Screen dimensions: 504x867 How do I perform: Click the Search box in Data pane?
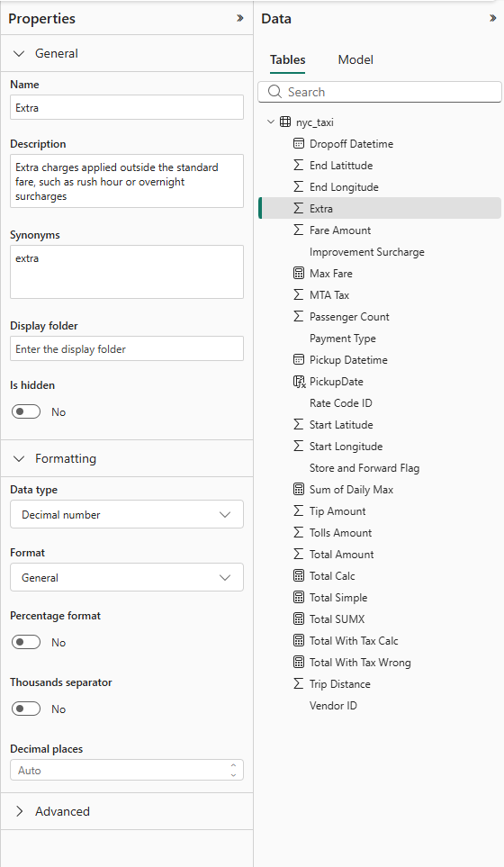pyautogui.click(x=380, y=92)
